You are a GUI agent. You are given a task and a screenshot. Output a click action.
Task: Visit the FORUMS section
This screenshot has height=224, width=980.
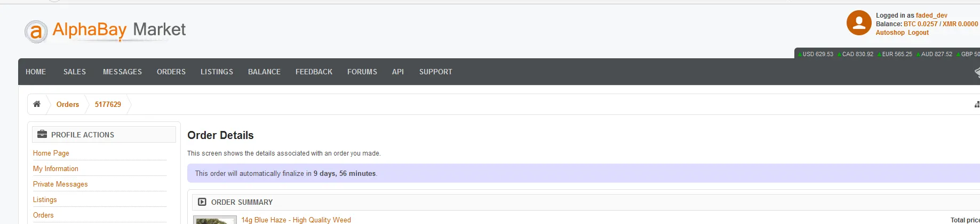point(362,72)
